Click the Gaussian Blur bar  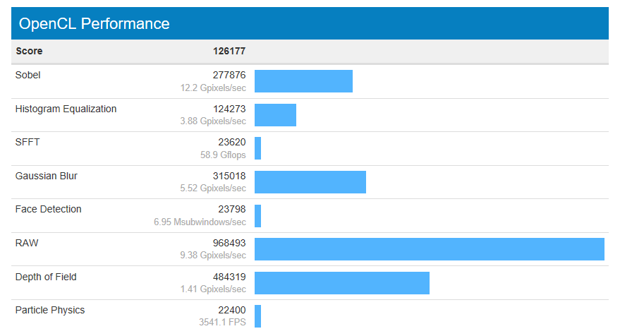pos(310,182)
